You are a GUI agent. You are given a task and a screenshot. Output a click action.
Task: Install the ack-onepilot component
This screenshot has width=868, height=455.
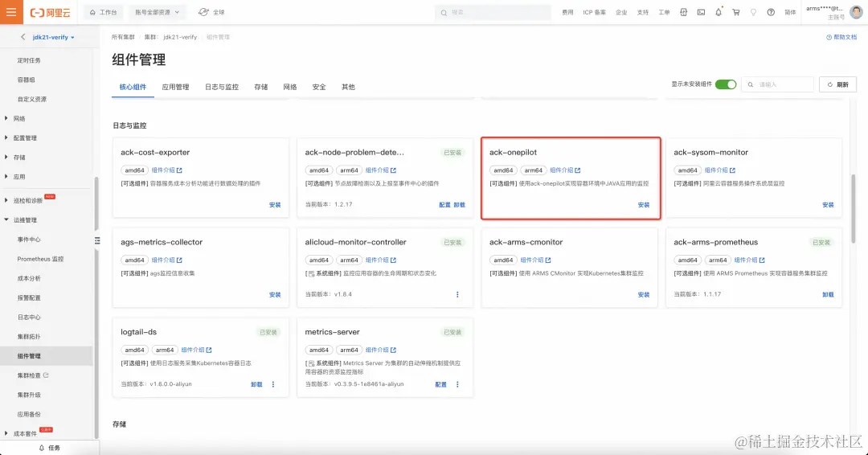644,205
